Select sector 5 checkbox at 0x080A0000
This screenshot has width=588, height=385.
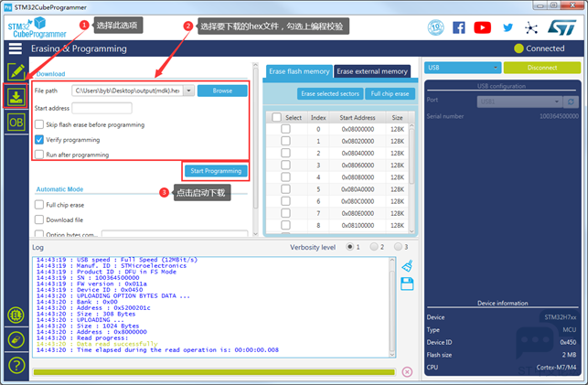(x=285, y=189)
